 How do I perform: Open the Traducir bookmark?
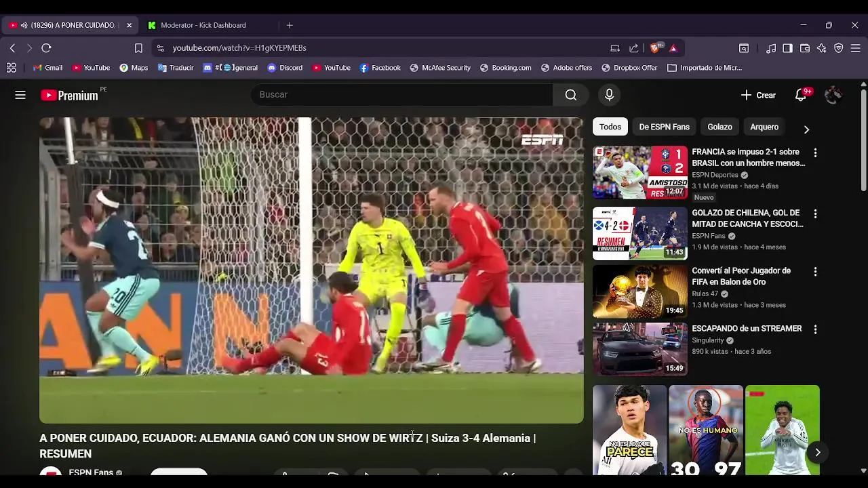(176, 68)
